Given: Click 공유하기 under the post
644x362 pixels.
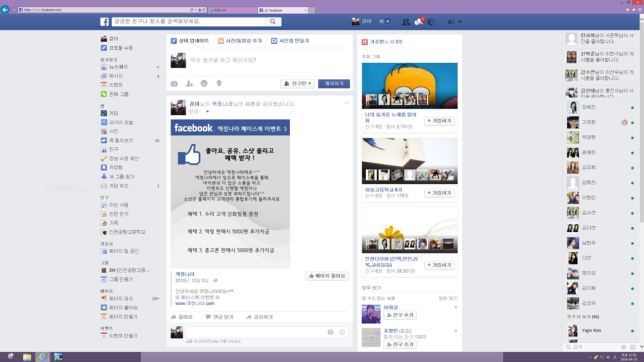Looking at the screenshot, I should tap(260, 317).
